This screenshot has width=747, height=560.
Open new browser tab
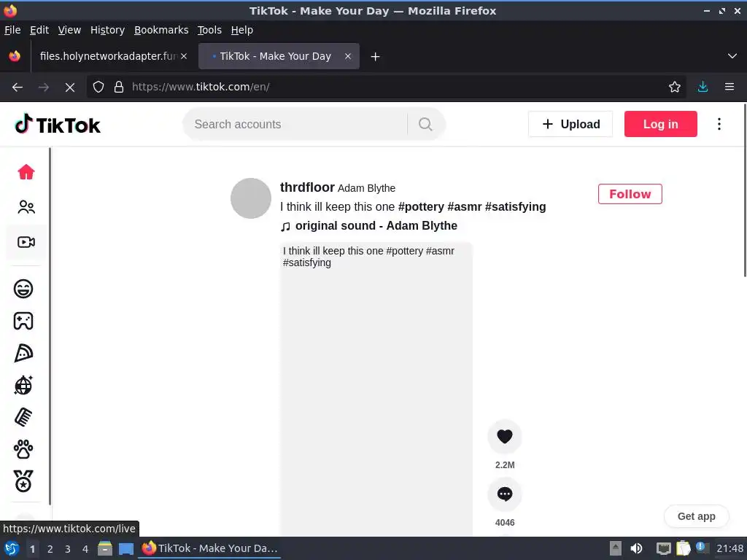click(x=376, y=57)
